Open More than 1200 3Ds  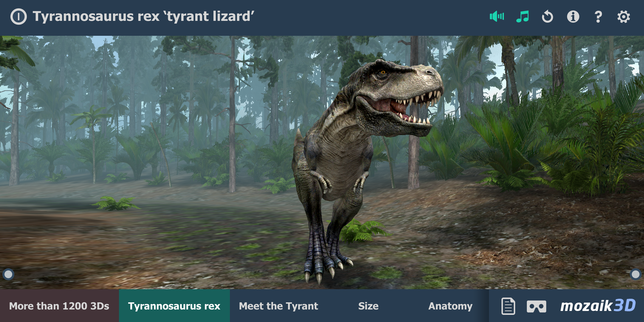click(x=59, y=306)
